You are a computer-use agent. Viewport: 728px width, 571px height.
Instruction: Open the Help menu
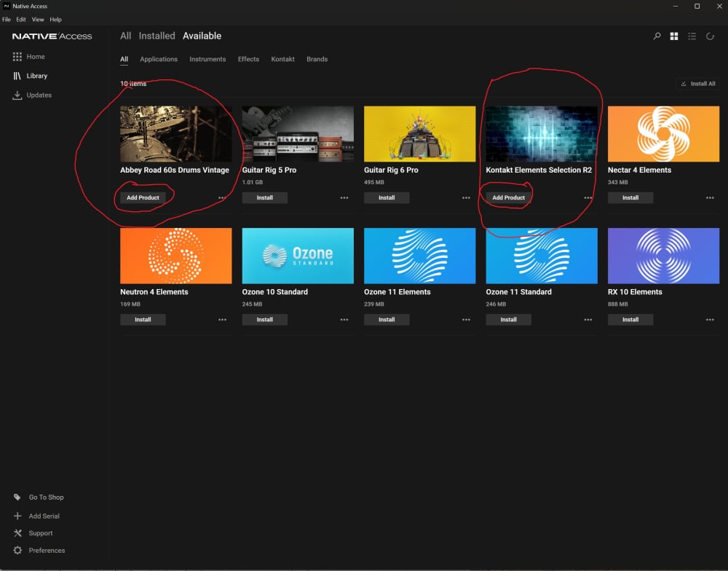coord(56,20)
